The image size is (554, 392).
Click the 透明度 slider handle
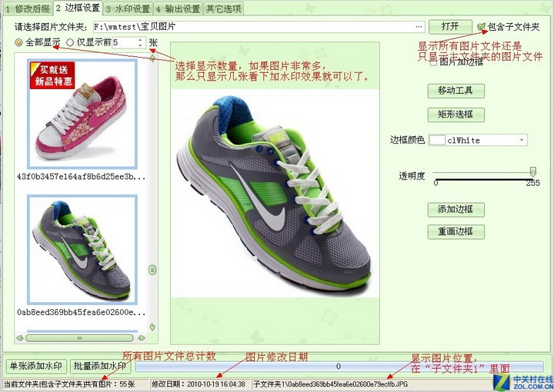(x=532, y=172)
